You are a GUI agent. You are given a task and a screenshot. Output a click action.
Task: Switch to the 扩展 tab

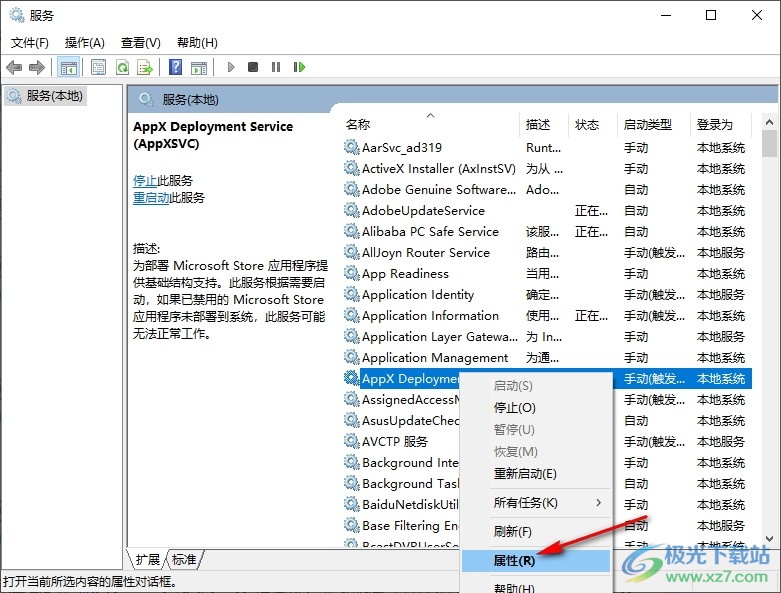pyautogui.click(x=147, y=560)
